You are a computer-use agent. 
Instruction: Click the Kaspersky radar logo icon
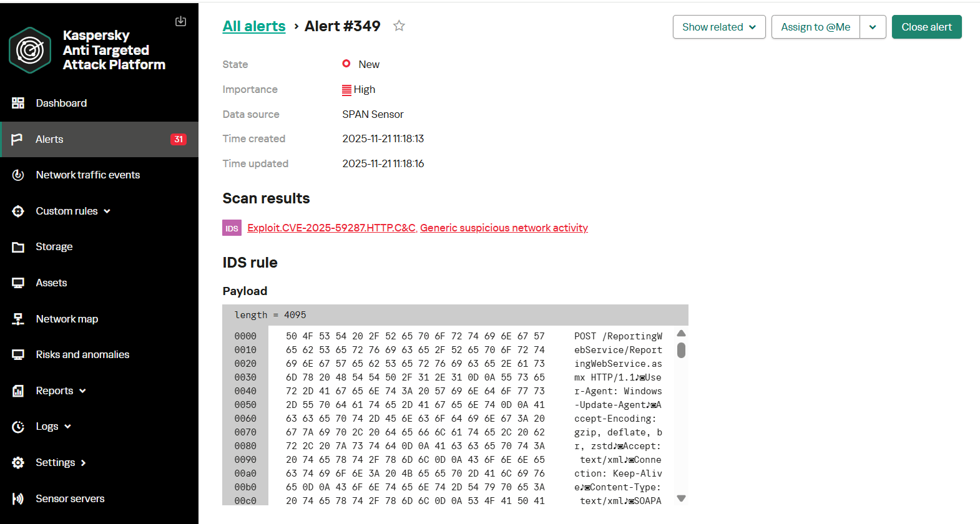30,50
